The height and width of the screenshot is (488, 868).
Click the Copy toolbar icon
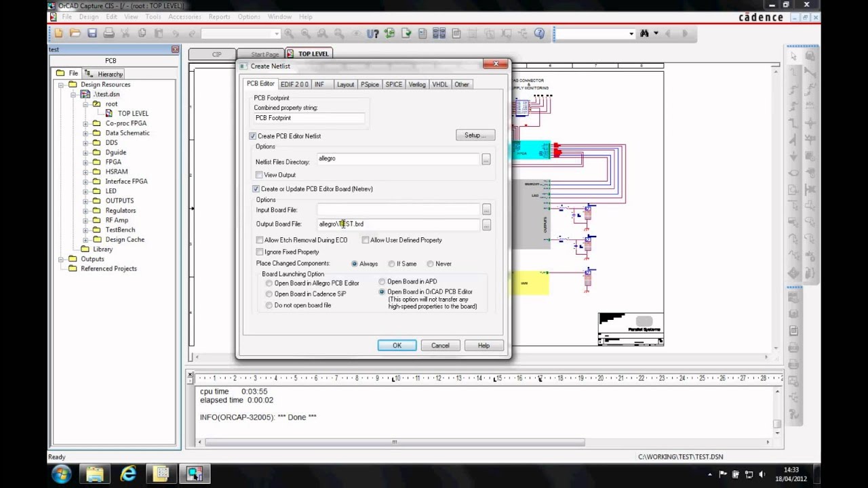142,33
